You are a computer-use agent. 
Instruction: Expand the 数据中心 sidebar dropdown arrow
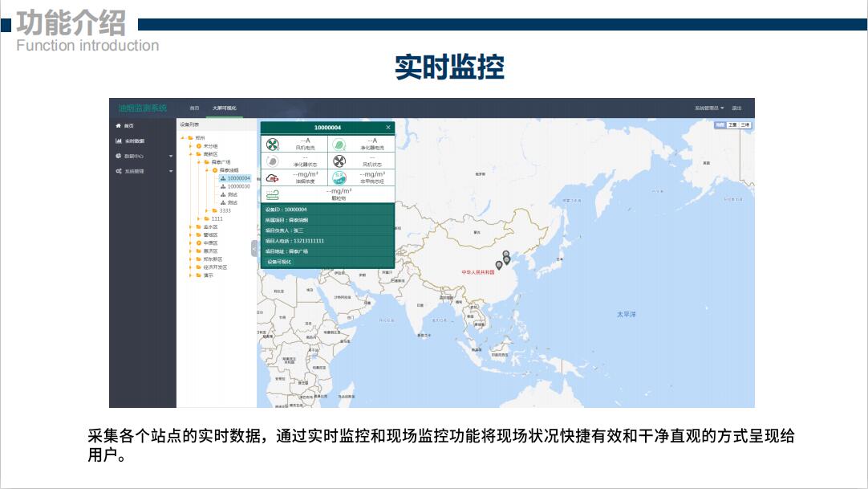[x=171, y=156]
